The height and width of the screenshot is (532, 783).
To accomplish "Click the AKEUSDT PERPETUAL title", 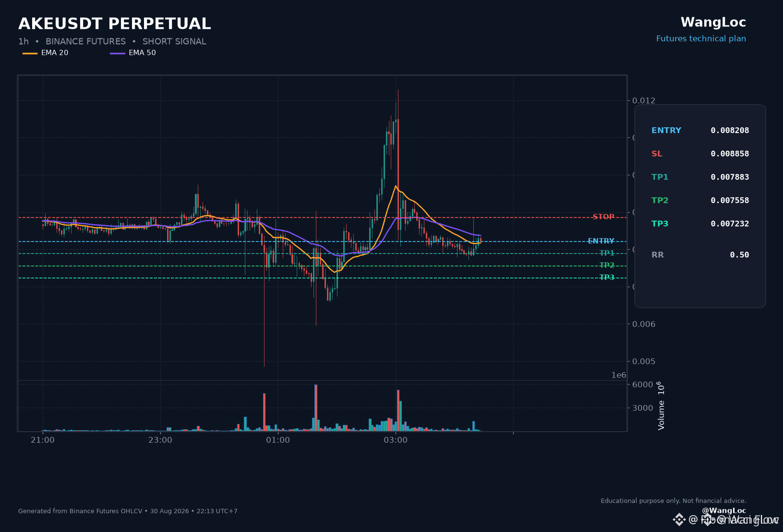I will pyautogui.click(x=115, y=24).
